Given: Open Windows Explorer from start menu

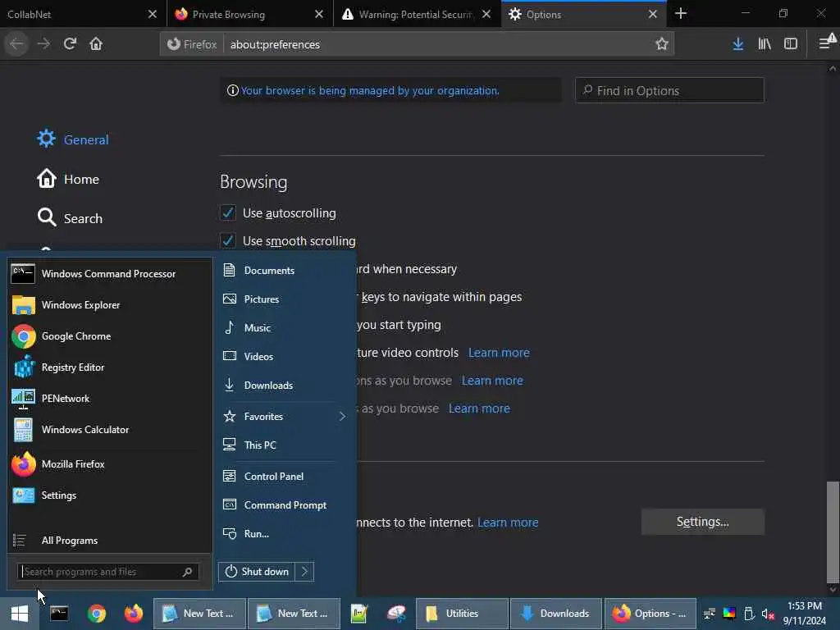Looking at the screenshot, I should coord(109,305).
